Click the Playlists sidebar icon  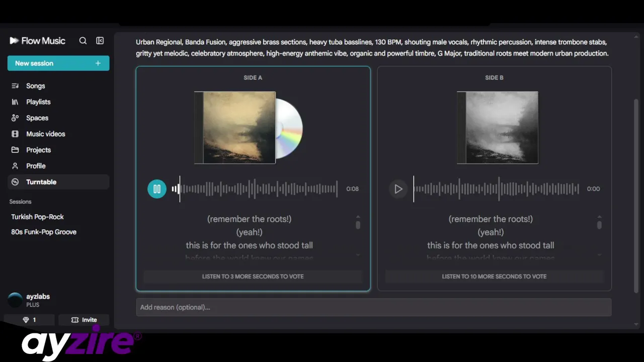pos(15,102)
